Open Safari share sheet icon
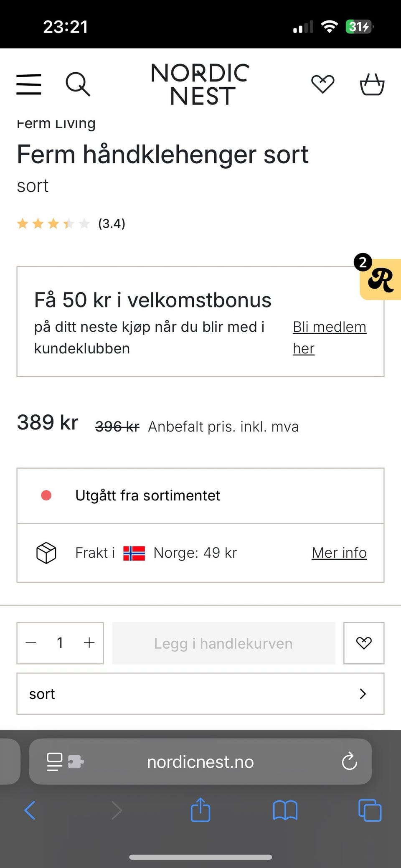 (x=200, y=810)
